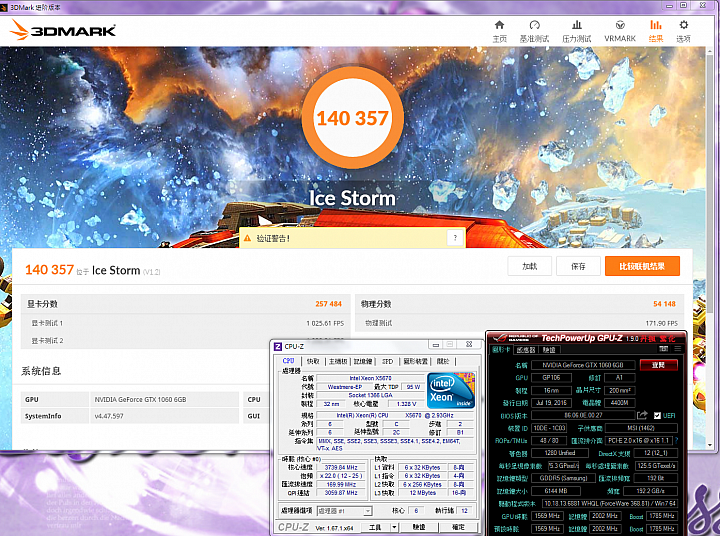Image resolution: width=720 pixels, height=536 pixels.
Task: Switch to the CPU tab in CPU-Z
Action: point(288,361)
